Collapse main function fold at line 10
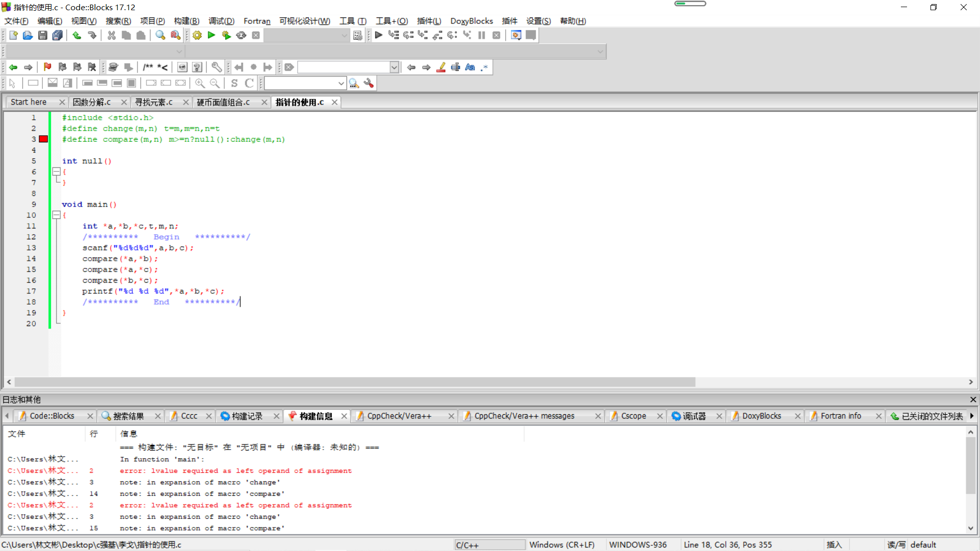This screenshot has width=980, height=551. tap(57, 215)
